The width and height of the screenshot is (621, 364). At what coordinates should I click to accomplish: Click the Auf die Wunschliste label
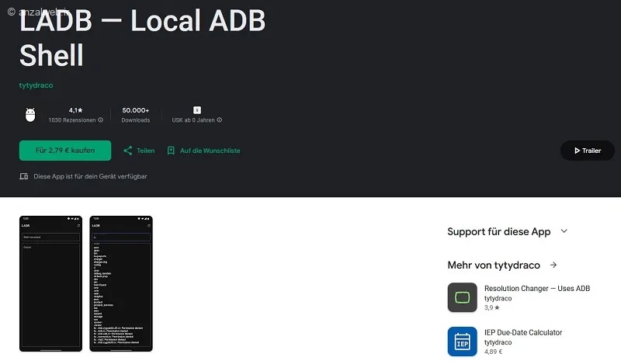pos(210,151)
